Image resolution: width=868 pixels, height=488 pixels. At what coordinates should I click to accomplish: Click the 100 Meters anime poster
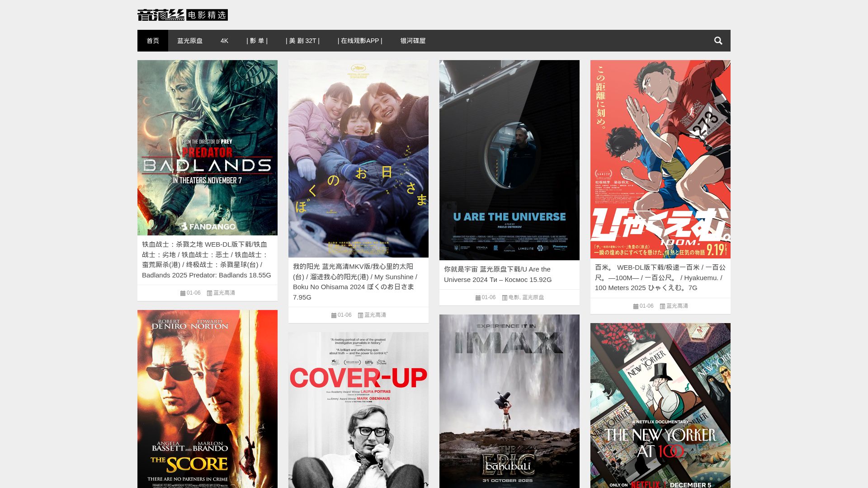pos(660,159)
